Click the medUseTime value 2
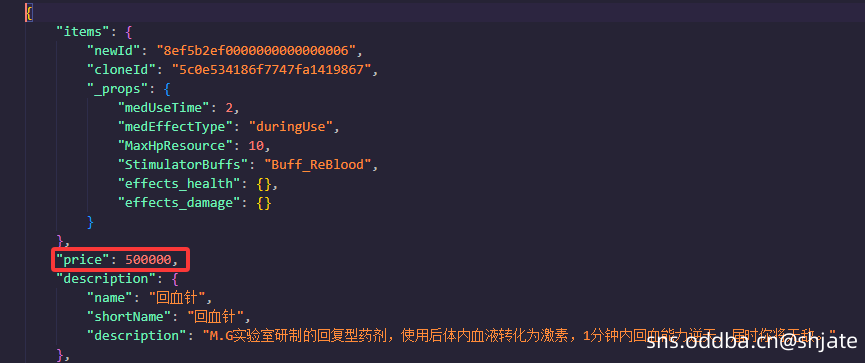The height and width of the screenshot is (363, 865). click(x=229, y=108)
